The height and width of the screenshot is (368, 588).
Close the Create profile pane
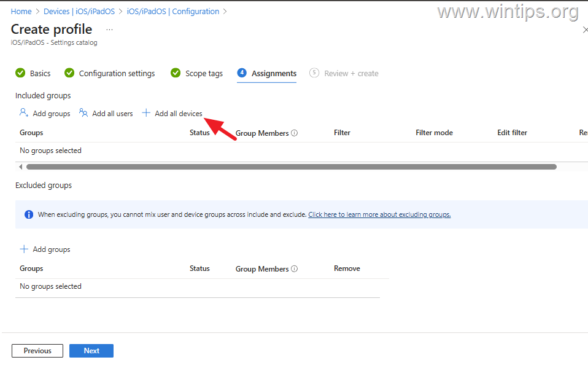click(585, 29)
